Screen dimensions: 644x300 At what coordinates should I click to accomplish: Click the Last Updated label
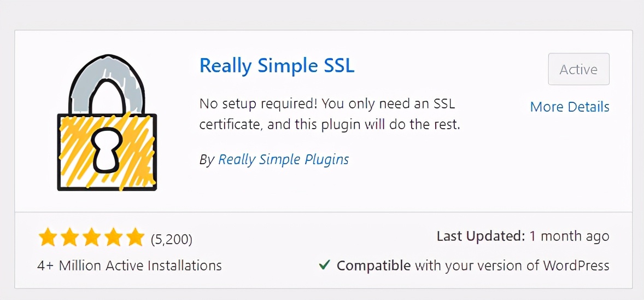[x=481, y=236]
